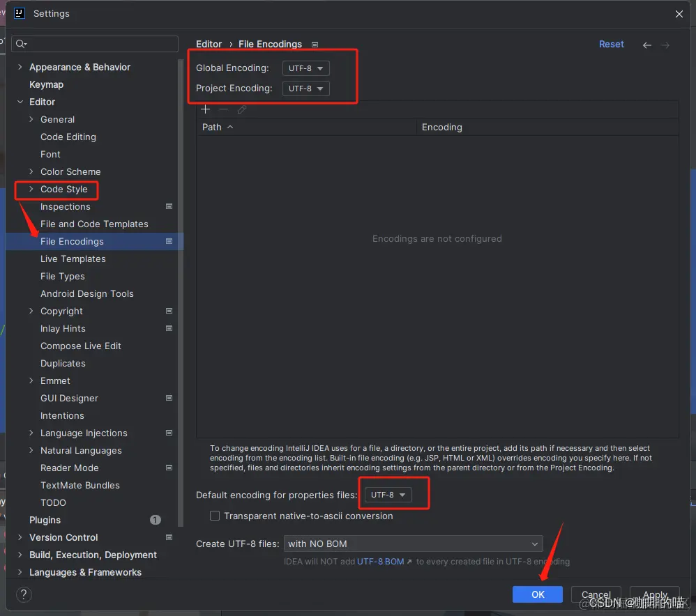Click the edit pencil icon
Screen dimensions: 696x616
pos(241,109)
